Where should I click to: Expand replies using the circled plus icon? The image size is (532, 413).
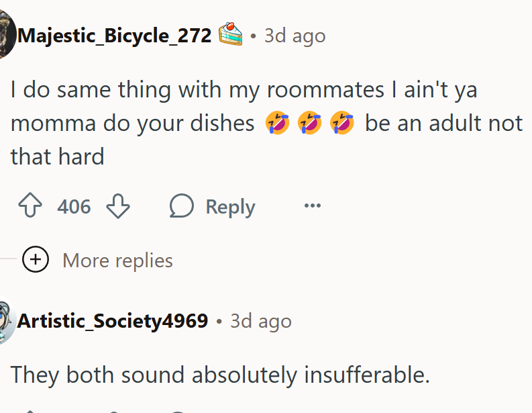coord(36,260)
